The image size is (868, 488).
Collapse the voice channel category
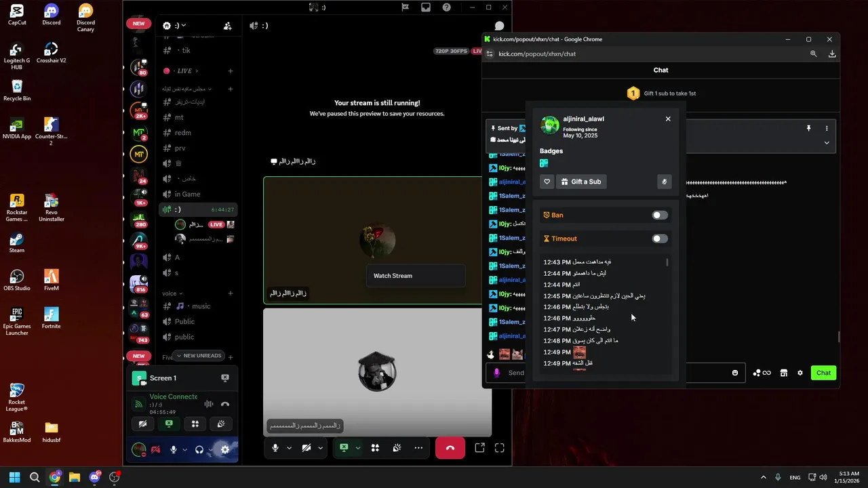tap(172, 293)
